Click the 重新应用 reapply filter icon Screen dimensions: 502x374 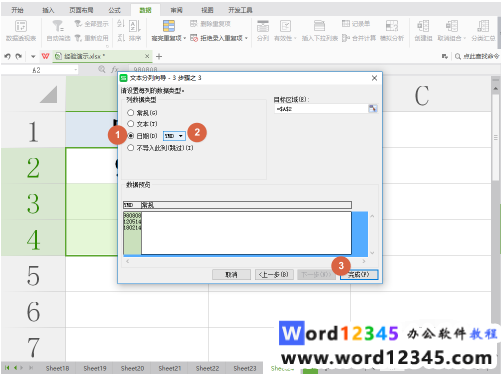(78, 38)
